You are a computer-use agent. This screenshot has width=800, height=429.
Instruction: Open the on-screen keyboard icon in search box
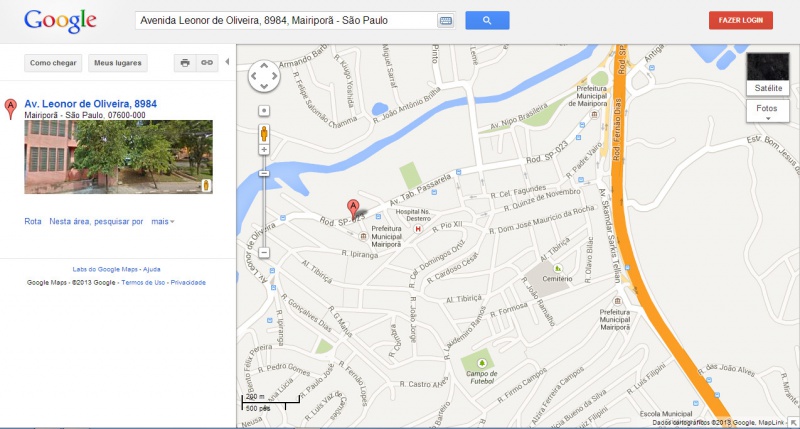[x=445, y=21]
